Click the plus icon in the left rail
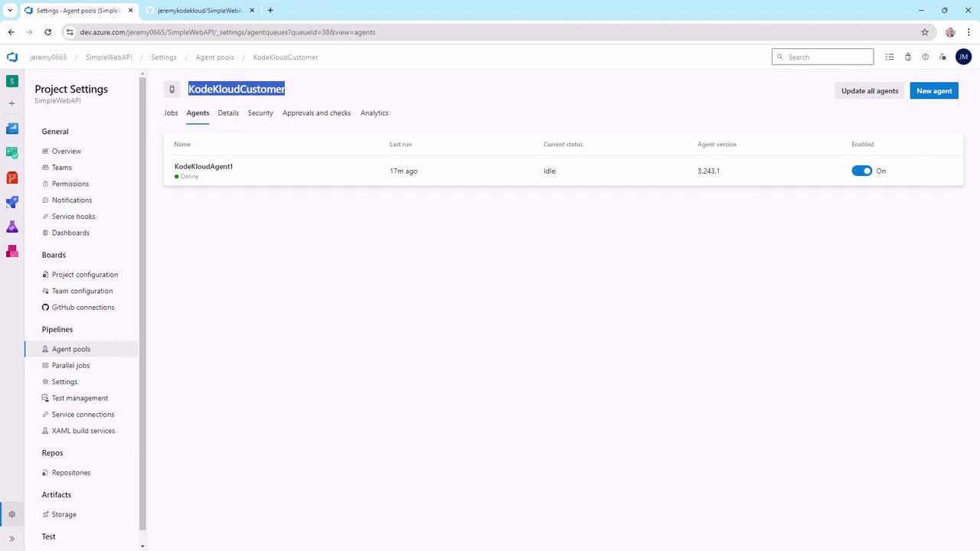 coord(11,103)
